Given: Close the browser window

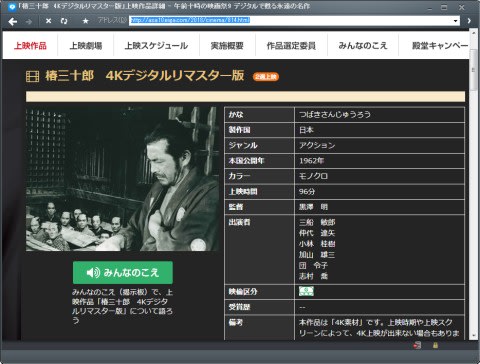Looking at the screenshot, I should [x=462, y=7].
